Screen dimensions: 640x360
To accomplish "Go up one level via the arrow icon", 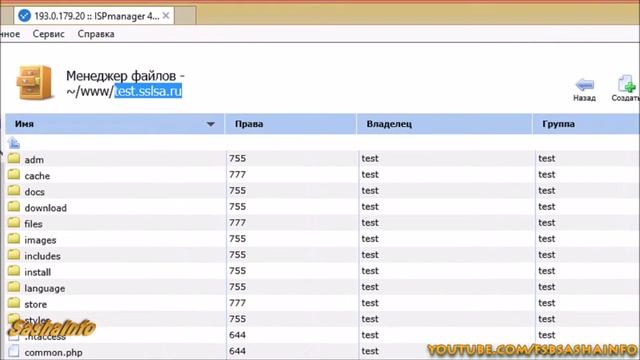I will coord(13,143).
